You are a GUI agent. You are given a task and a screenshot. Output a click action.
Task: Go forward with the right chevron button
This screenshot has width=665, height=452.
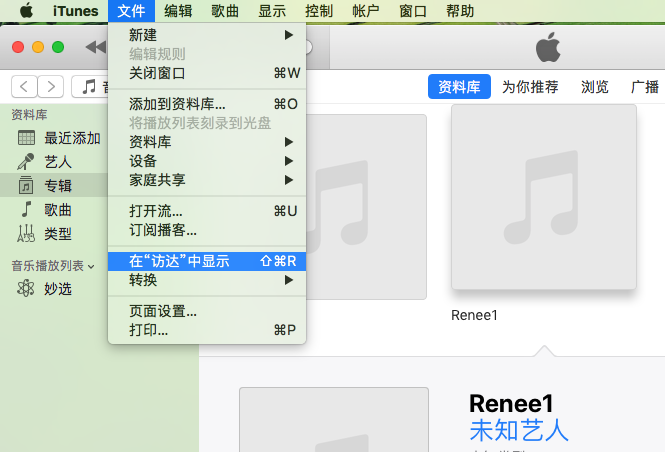(x=51, y=86)
